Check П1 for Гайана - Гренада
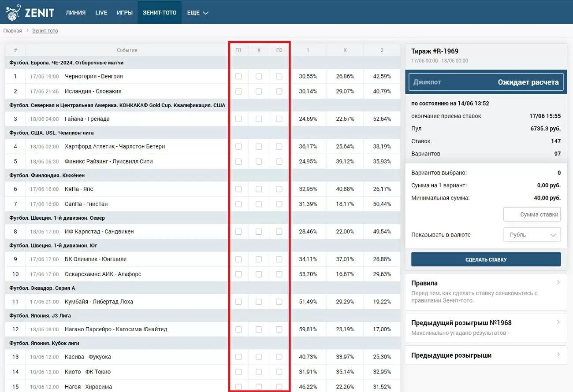The image size is (573, 392). point(238,119)
